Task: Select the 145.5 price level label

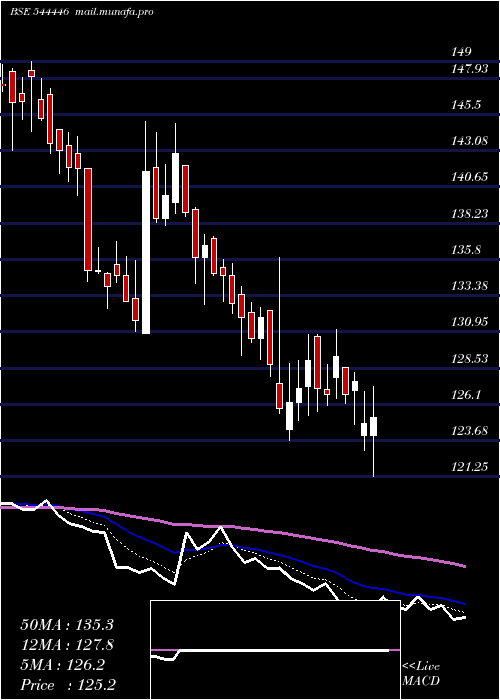Action: (467, 105)
